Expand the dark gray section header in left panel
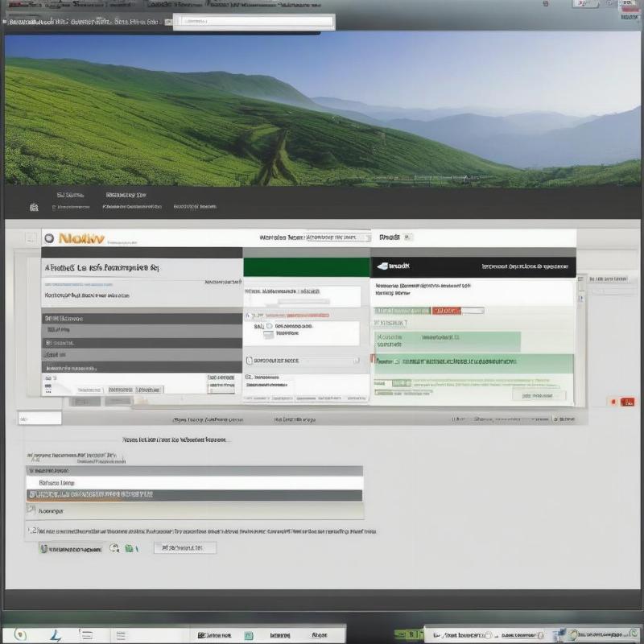Image resolution: width=644 pixels, height=644 pixels. point(141,319)
